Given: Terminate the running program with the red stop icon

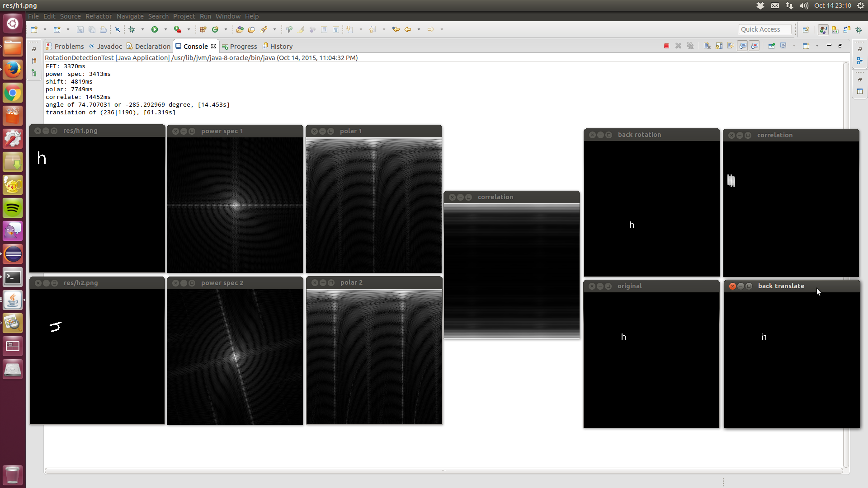Looking at the screenshot, I should click(666, 46).
